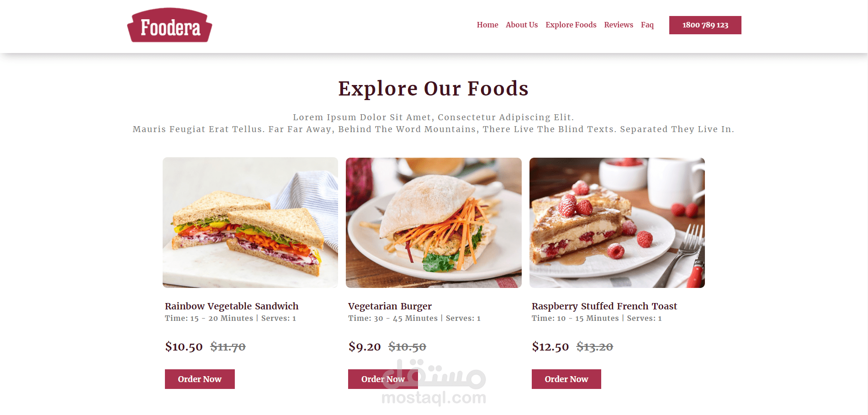Click the Raspberry Stuffed French Toast title

pyautogui.click(x=604, y=306)
